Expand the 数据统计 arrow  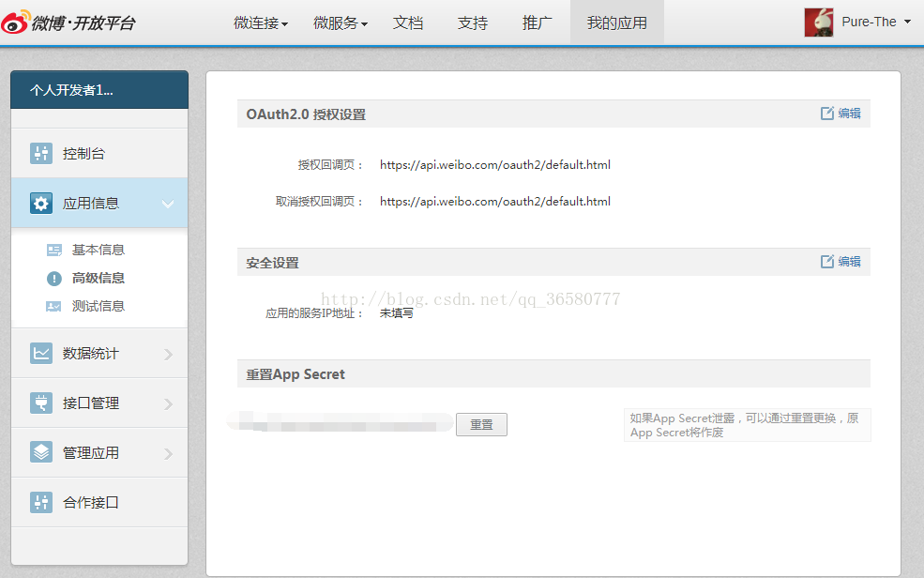click(169, 354)
